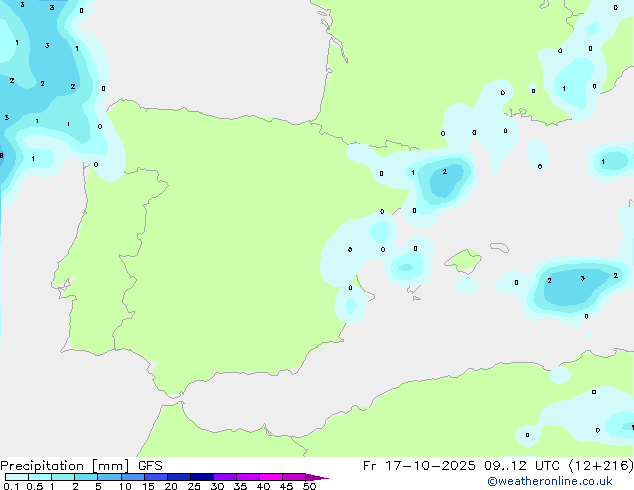634x490 pixels.
Task: Click the '(12+216)' forecast run label
Action: [x=601, y=466]
